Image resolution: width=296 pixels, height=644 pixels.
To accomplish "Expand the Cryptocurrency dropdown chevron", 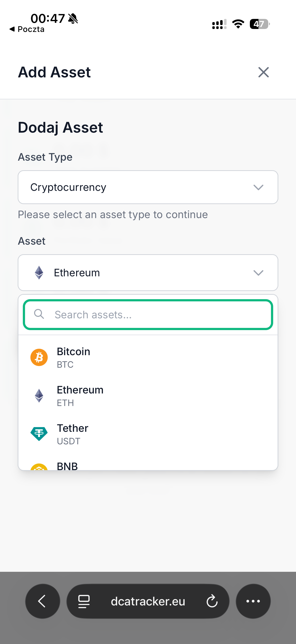I will click(258, 187).
